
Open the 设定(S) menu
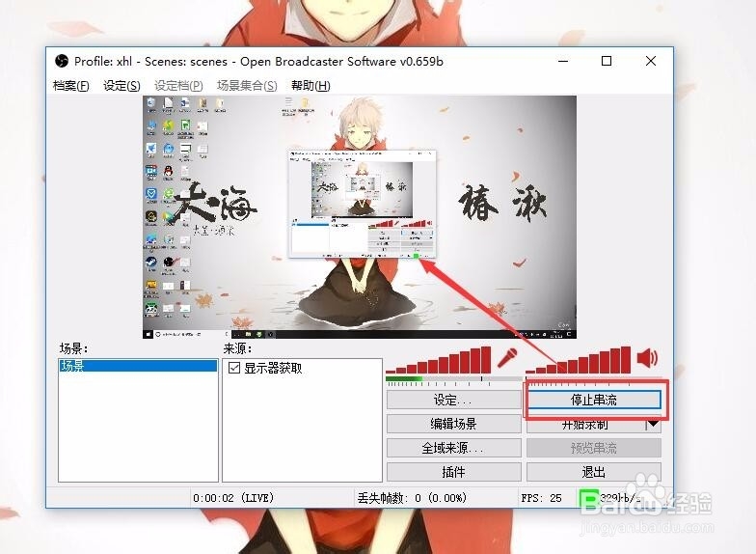click(121, 86)
